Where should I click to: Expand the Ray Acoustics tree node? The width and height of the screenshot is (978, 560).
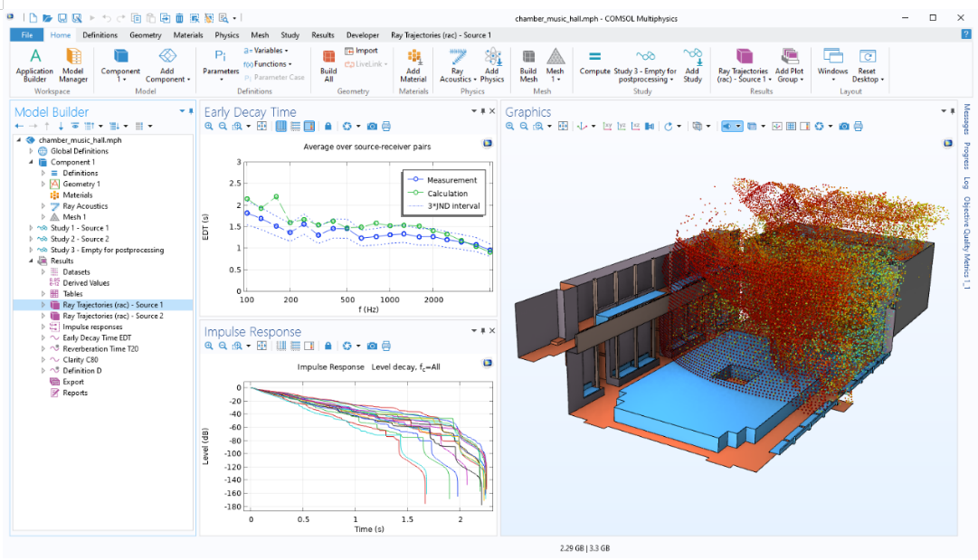pyautogui.click(x=43, y=206)
